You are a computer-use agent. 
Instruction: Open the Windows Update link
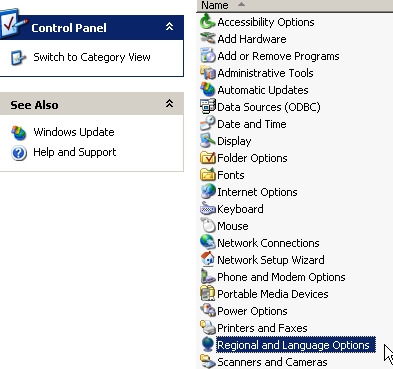coord(74,132)
